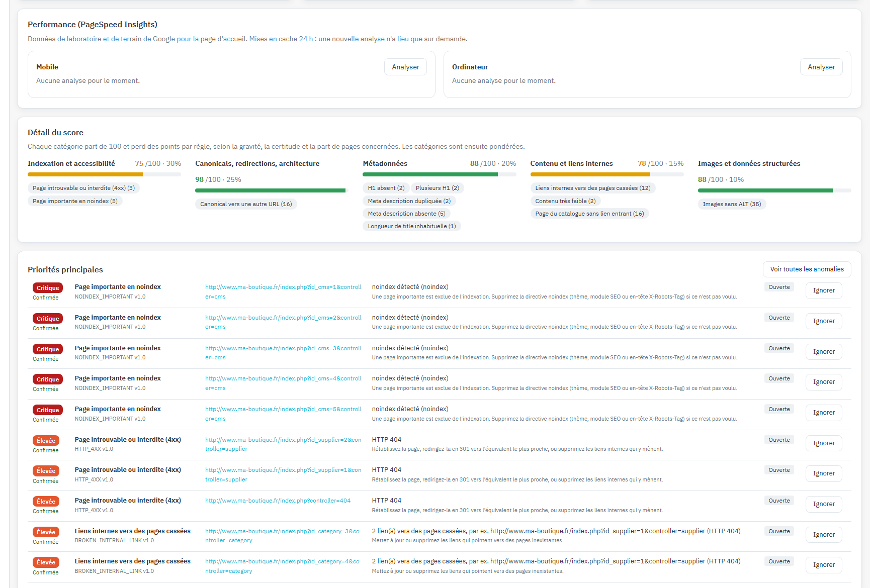Select 'Page du catalogue sans lien entrant (16)' chip
This screenshot has width=870, height=588.
tap(589, 214)
